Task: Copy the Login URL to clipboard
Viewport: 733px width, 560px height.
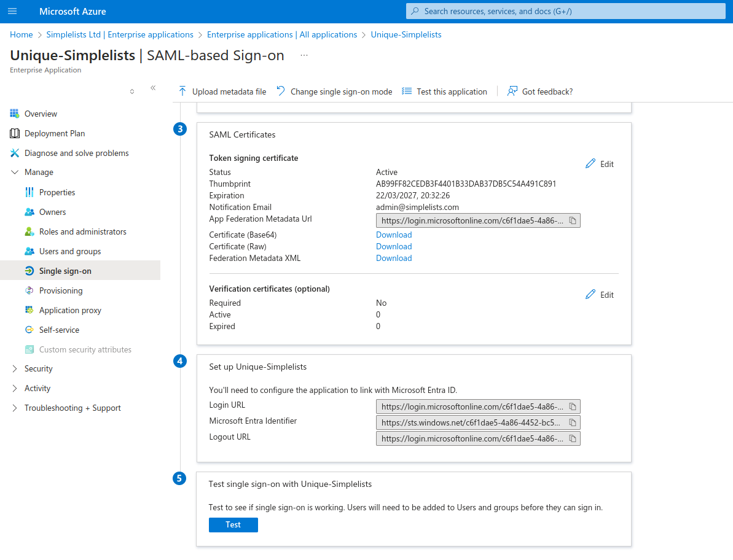Action: pos(573,406)
